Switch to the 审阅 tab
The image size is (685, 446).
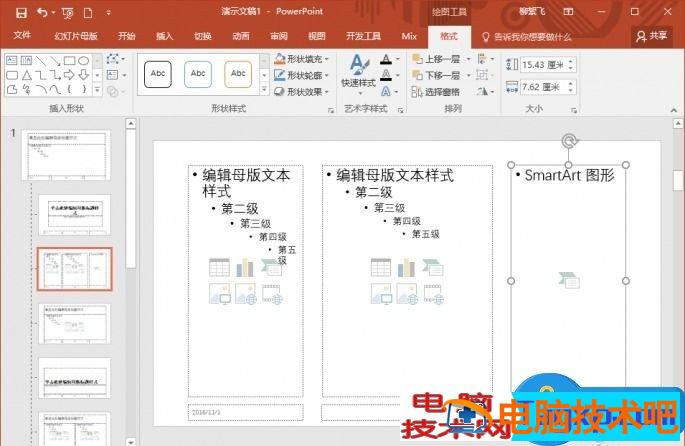(x=279, y=36)
